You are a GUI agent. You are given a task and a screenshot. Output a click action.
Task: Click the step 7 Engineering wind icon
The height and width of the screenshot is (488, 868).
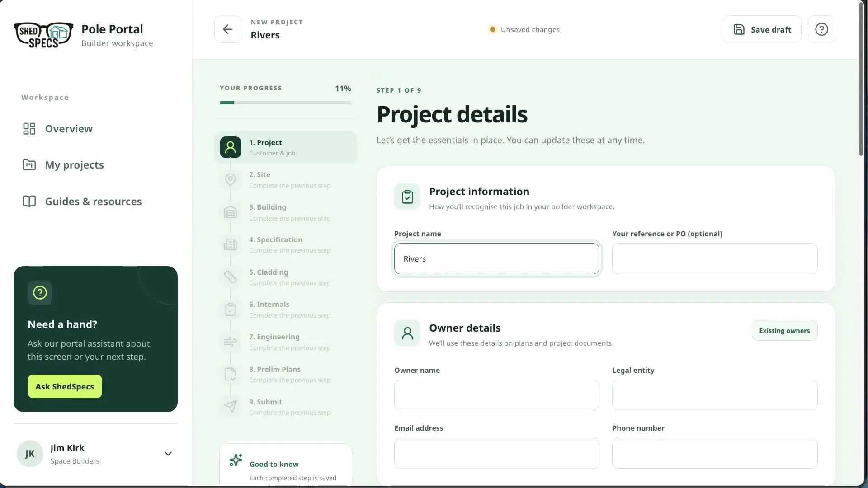tap(231, 342)
